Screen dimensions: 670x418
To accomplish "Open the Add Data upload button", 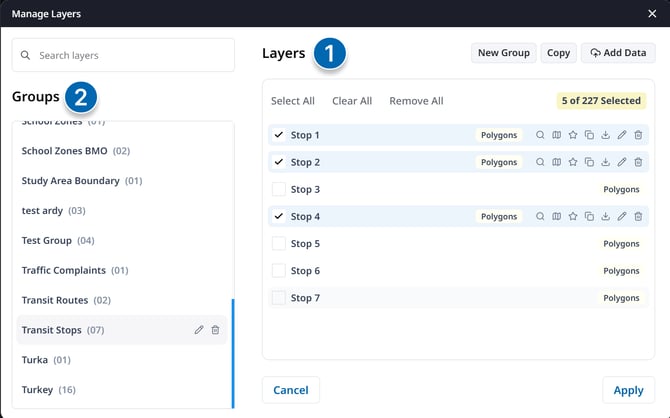I will click(618, 53).
